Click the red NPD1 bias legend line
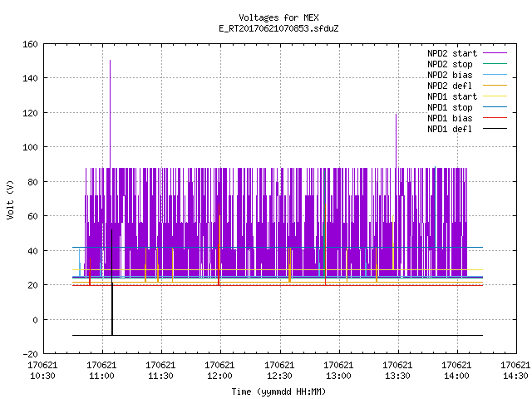Screen dimensions: 532x399 [495, 118]
